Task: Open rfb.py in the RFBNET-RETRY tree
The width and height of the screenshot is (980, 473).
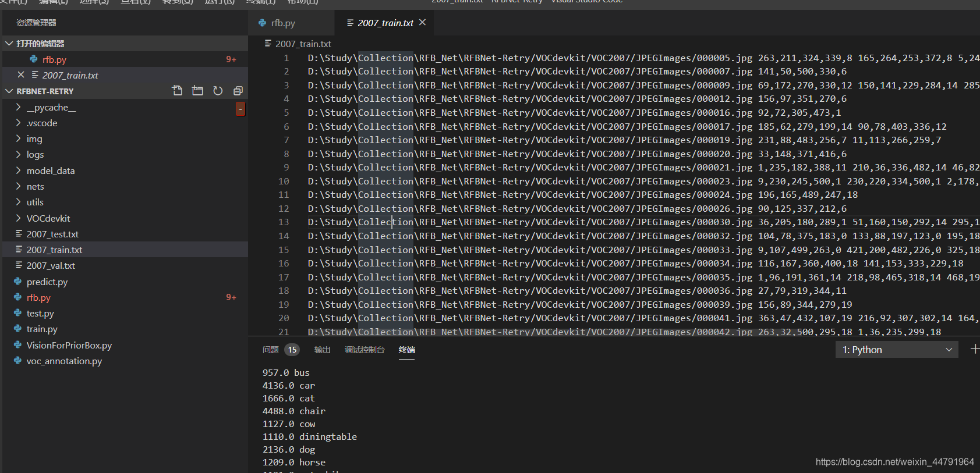Action: (125, 298)
